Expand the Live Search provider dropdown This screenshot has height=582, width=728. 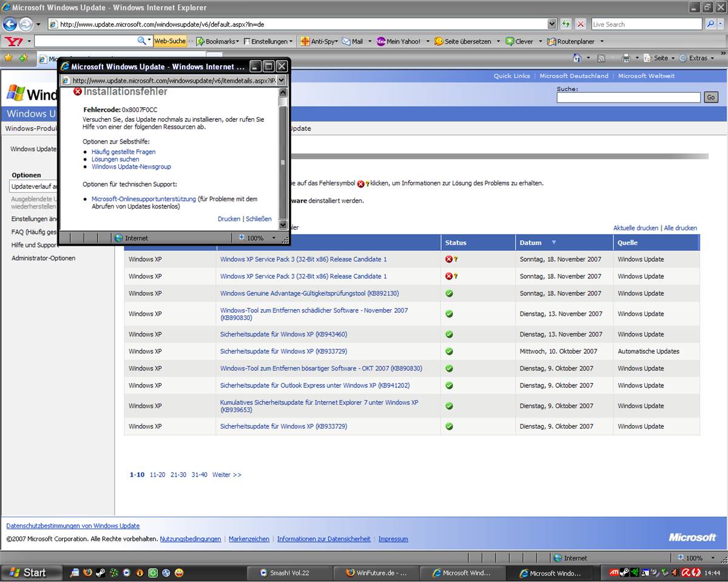[x=721, y=24]
